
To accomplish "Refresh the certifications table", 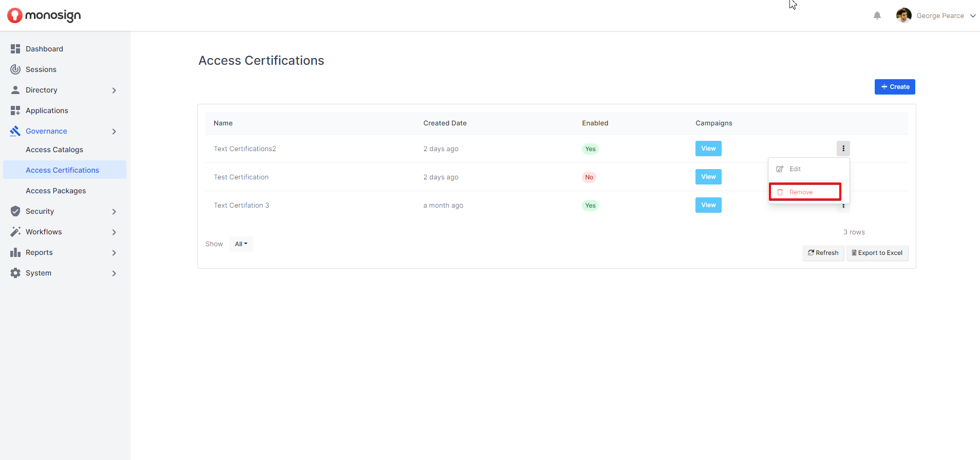I will point(823,253).
